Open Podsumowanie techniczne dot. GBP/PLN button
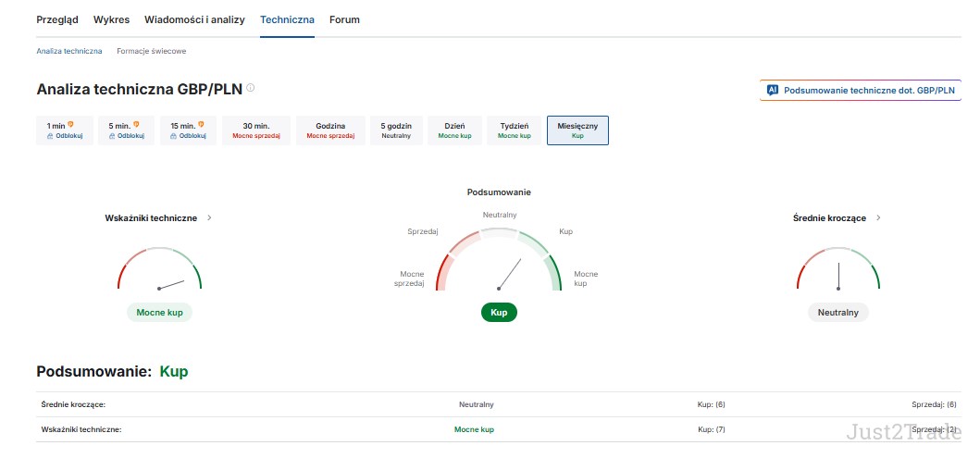This screenshot has height=458, width=980. (861, 90)
